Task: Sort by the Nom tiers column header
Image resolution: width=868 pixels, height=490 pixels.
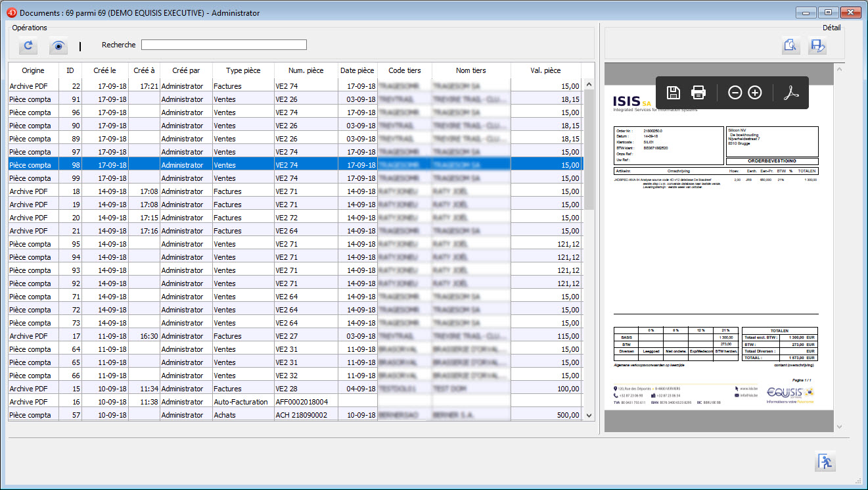Action: [x=470, y=70]
